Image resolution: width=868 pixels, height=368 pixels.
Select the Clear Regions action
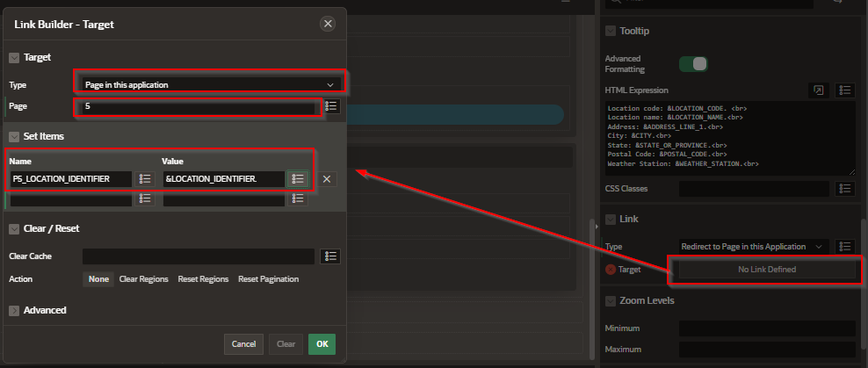pyautogui.click(x=144, y=279)
